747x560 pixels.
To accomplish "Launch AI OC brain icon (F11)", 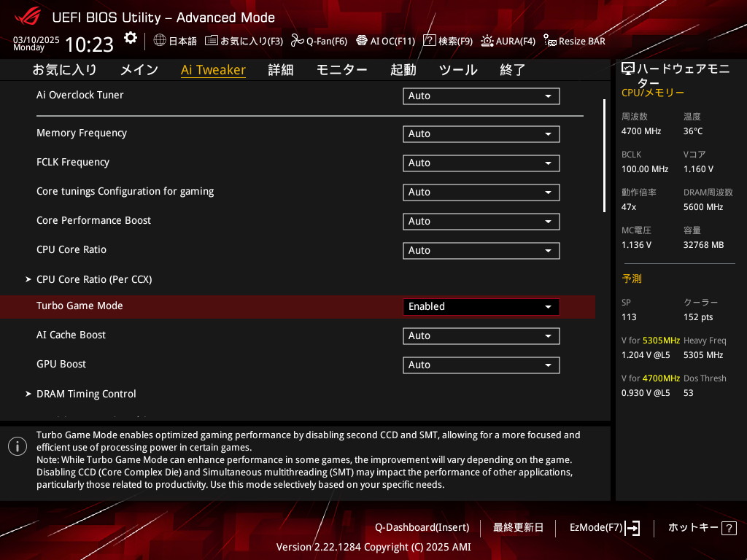I will (362, 41).
